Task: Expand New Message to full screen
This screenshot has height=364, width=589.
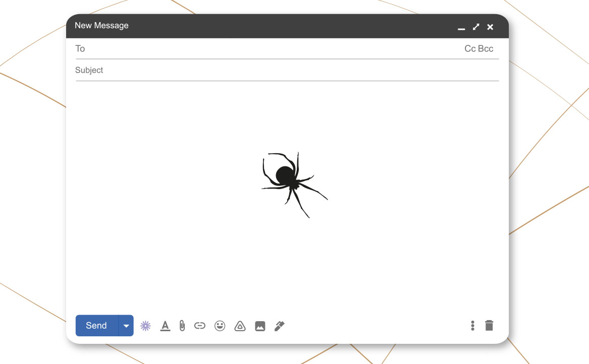Action: pyautogui.click(x=476, y=27)
